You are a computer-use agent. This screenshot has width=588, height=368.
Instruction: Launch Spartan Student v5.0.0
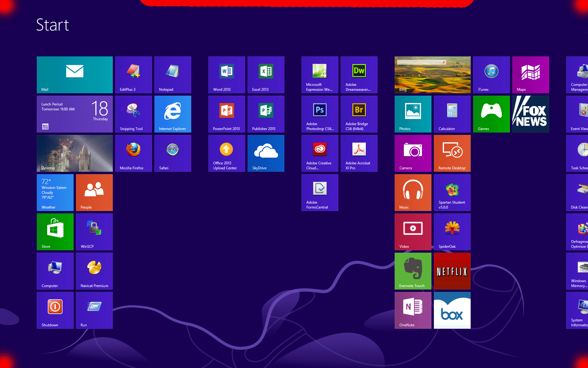pyautogui.click(x=452, y=193)
